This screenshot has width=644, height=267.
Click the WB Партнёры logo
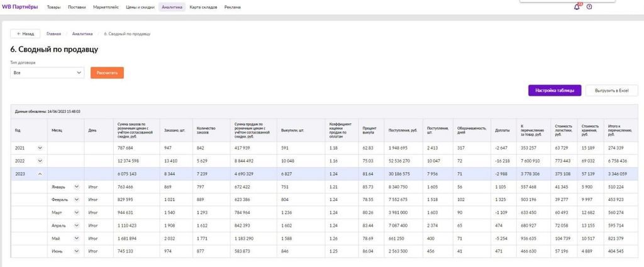click(x=19, y=7)
